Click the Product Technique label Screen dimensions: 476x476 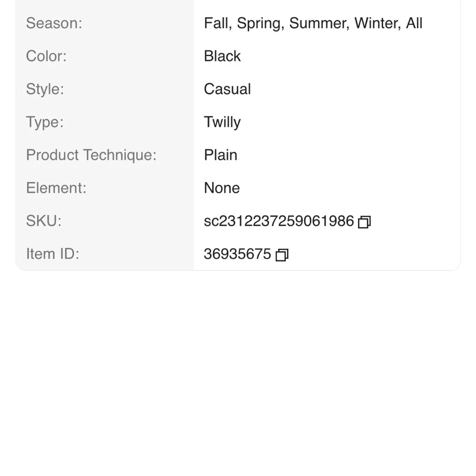[91, 155]
